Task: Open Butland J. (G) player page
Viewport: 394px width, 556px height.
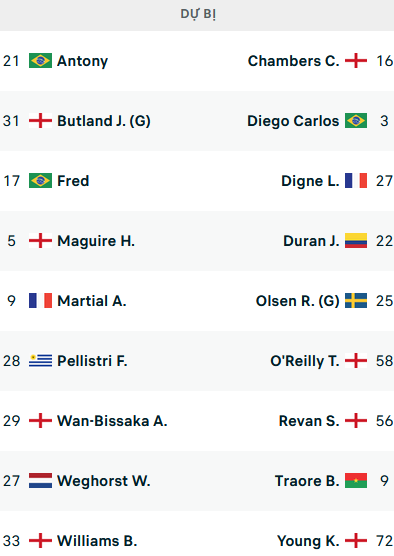Action: [x=104, y=121]
